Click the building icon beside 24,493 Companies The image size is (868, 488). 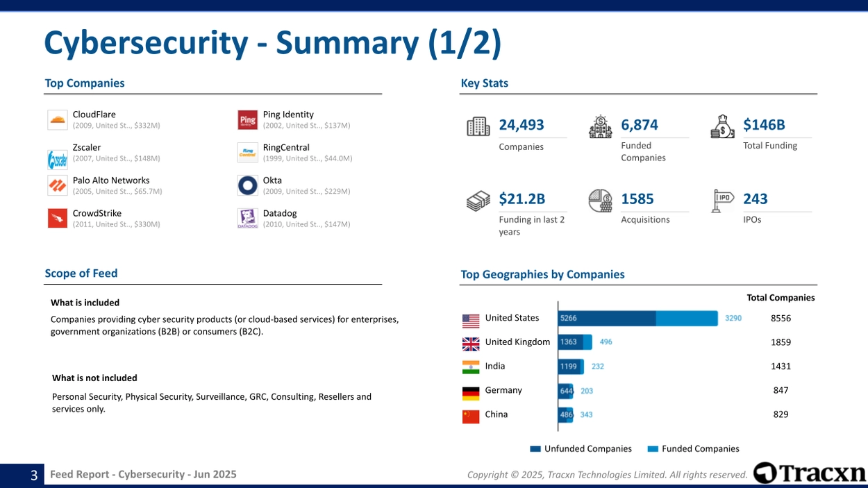coord(478,126)
